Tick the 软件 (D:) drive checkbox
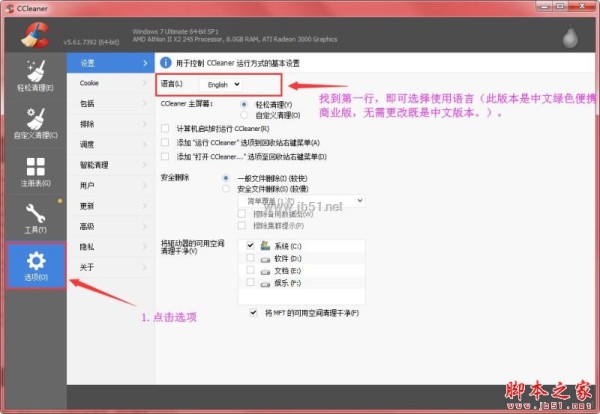 249,258
